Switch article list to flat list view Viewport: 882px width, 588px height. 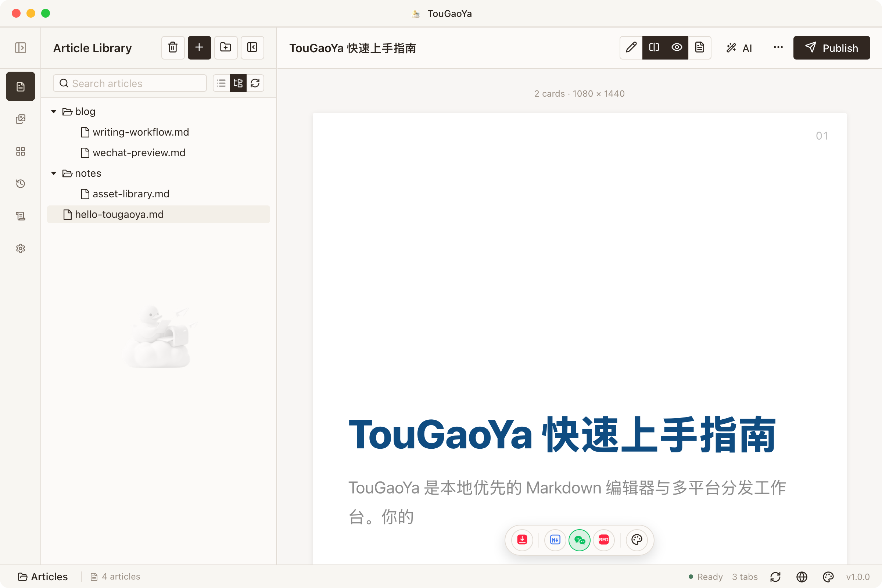point(221,83)
